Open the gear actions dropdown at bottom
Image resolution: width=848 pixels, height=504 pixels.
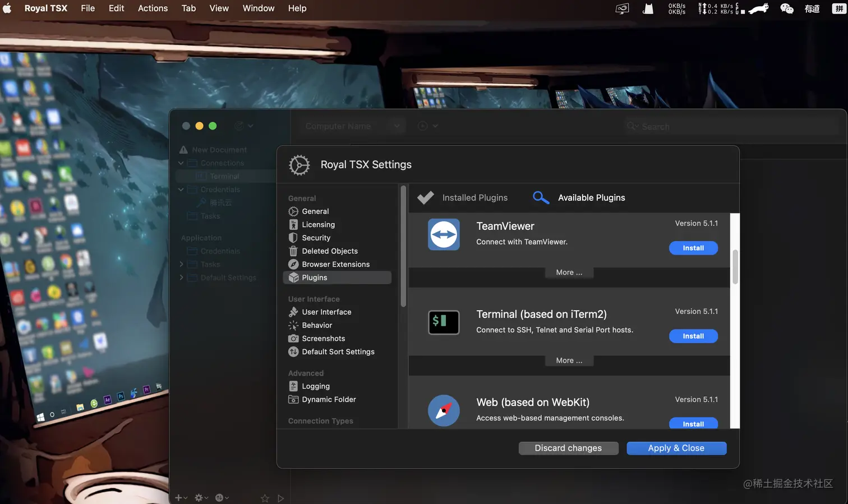pos(201,497)
